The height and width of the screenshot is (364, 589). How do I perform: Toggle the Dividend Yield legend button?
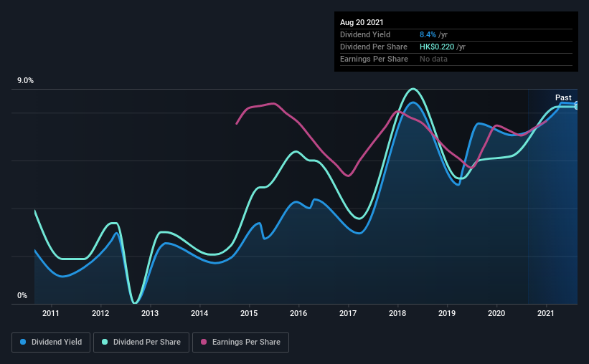51,343
